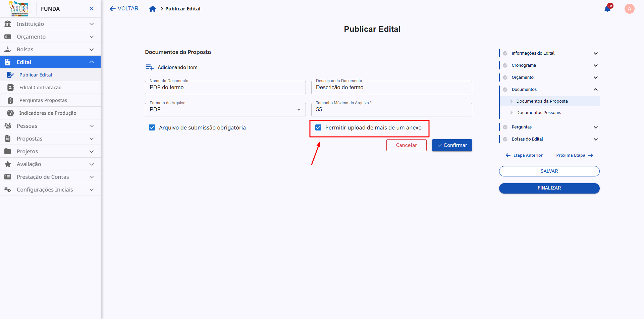Click the Adicionando Item icon above the form

point(150,67)
